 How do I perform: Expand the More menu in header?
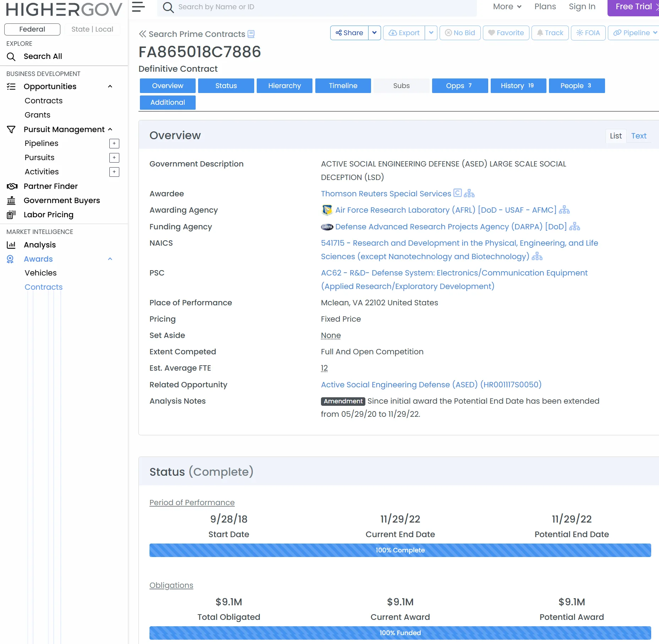click(507, 7)
